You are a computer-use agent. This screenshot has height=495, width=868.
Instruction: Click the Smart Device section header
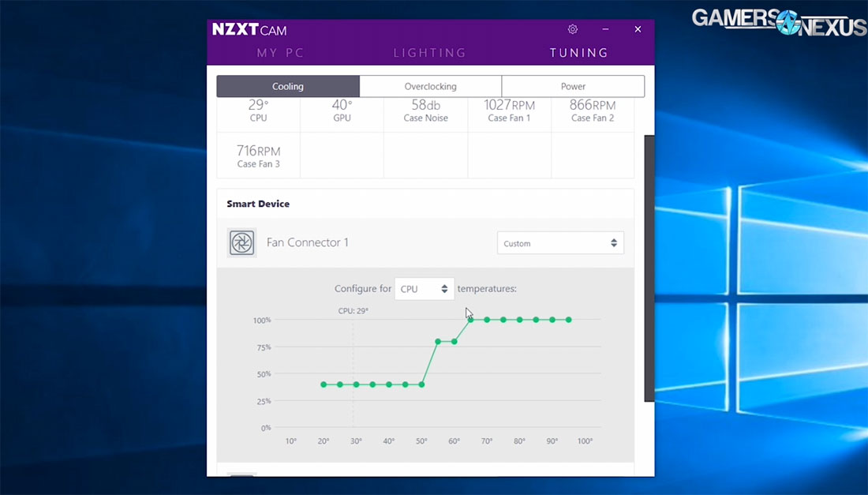point(258,203)
